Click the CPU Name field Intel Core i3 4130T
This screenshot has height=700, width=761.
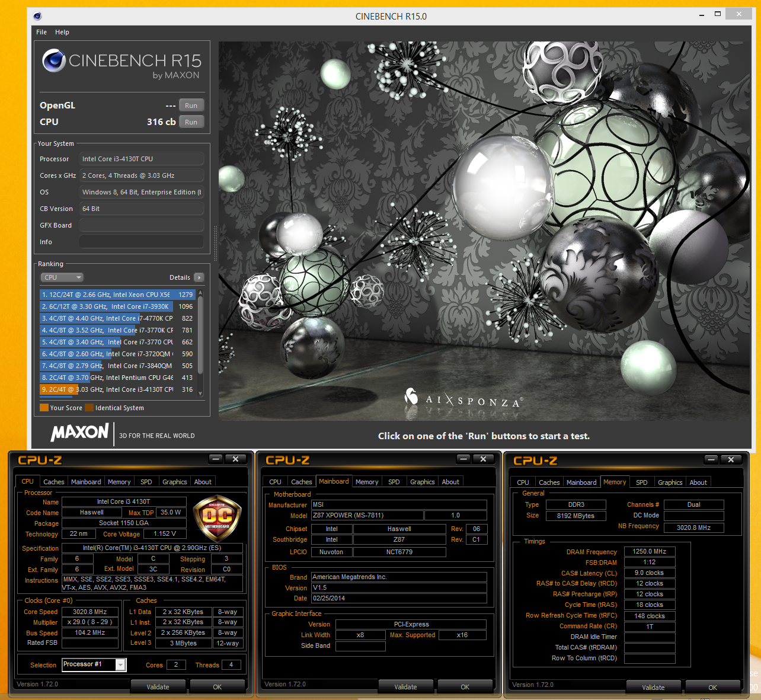click(x=124, y=501)
